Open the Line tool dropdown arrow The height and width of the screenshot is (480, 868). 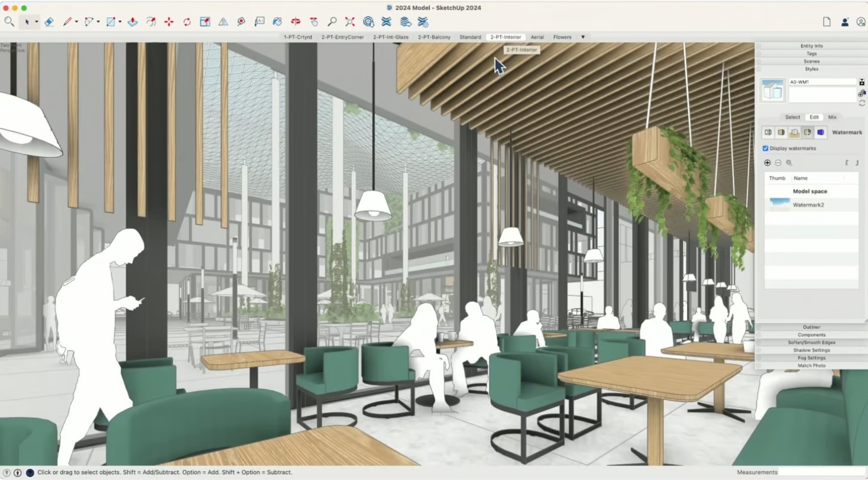click(76, 22)
